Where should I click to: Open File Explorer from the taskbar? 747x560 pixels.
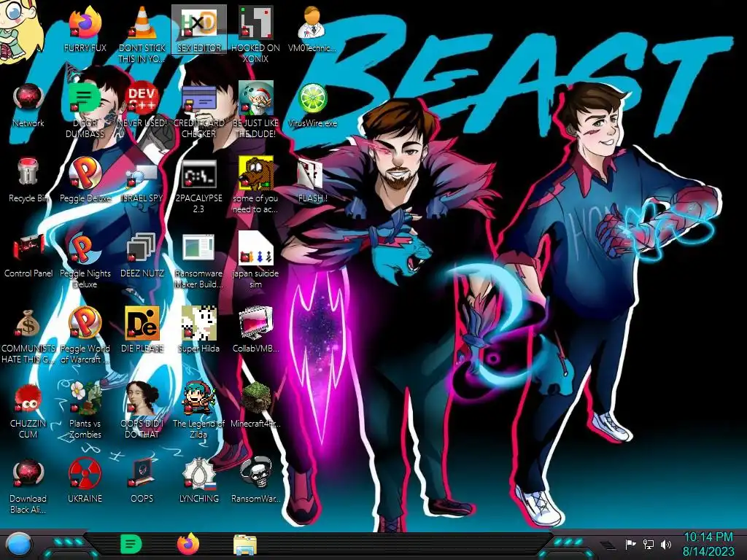click(245, 545)
